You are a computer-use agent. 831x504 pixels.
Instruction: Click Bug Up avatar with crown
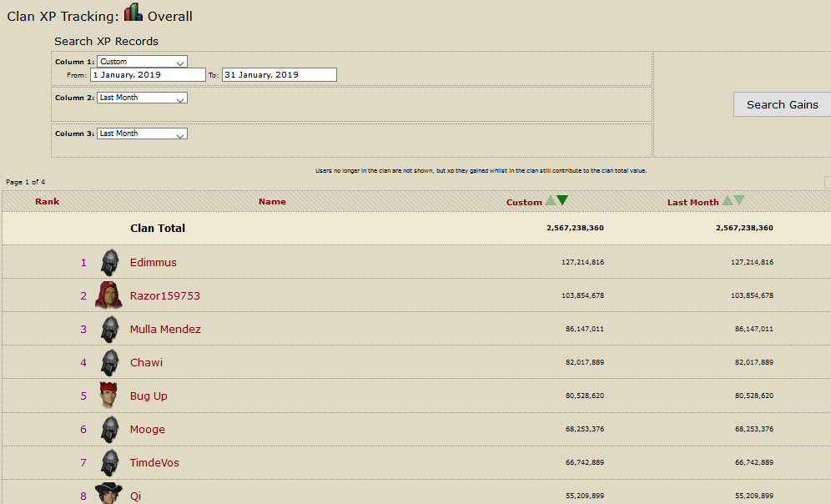[108, 396]
